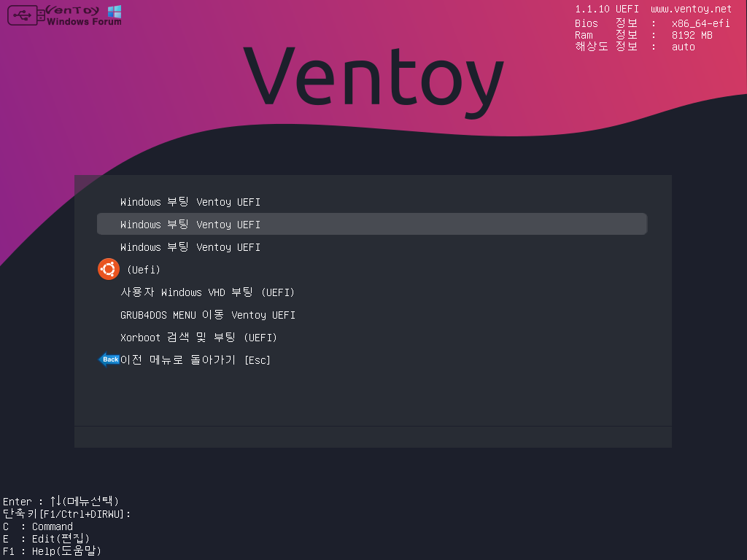Viewport: 747px width, 560px height.
Task: Click the 해상도 정보 auto value
Action: (x=683, y=47)
